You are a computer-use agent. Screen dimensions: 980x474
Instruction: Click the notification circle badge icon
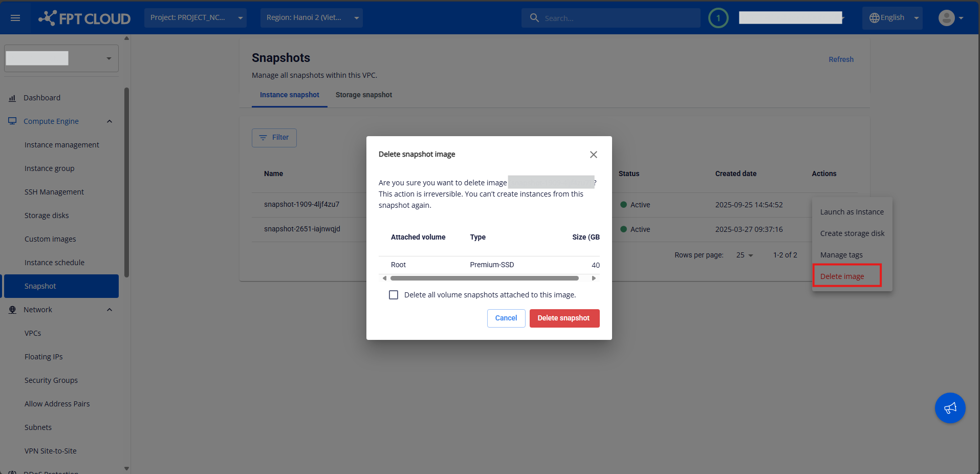(718, 18)
